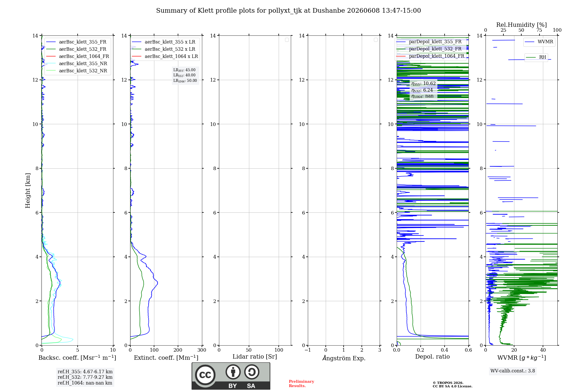The width and height of the screenshot is (577, 392).
Task: Click the Extinct. coeff. axis label
Action: 166,358
